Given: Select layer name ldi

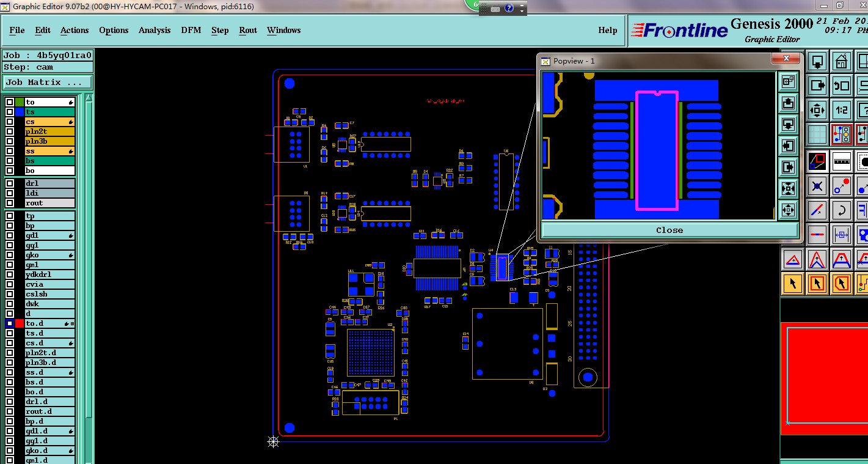Looking at the screenshot, I should pyautogui.click(x=49, y=193).
